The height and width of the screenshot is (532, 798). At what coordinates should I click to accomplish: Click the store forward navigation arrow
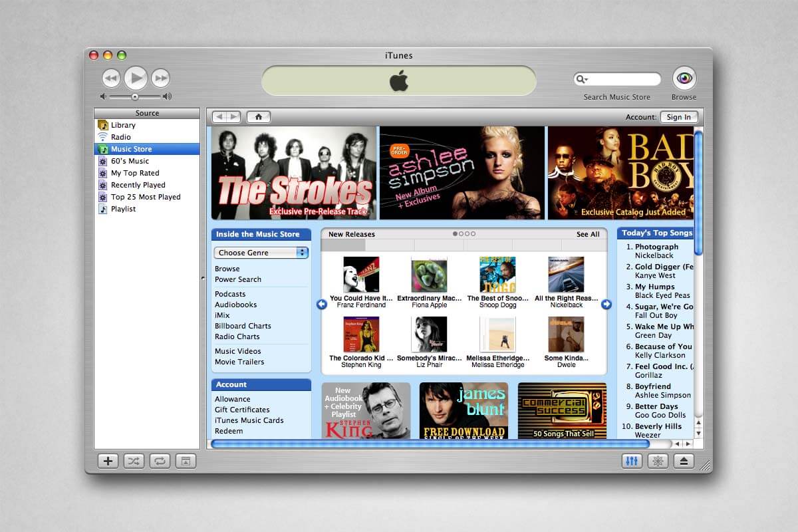tap(233, 117)
